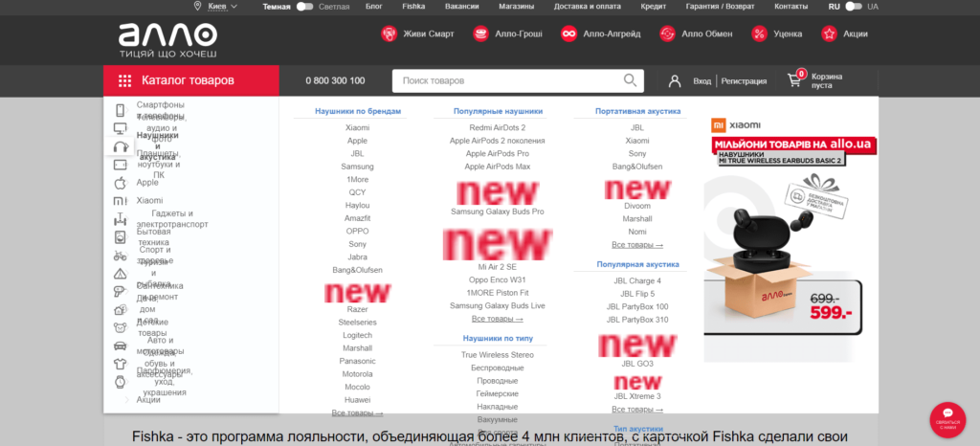Open the chat support bubble button
The height and width of the screenshot is (446, 980).
point(947,420)
